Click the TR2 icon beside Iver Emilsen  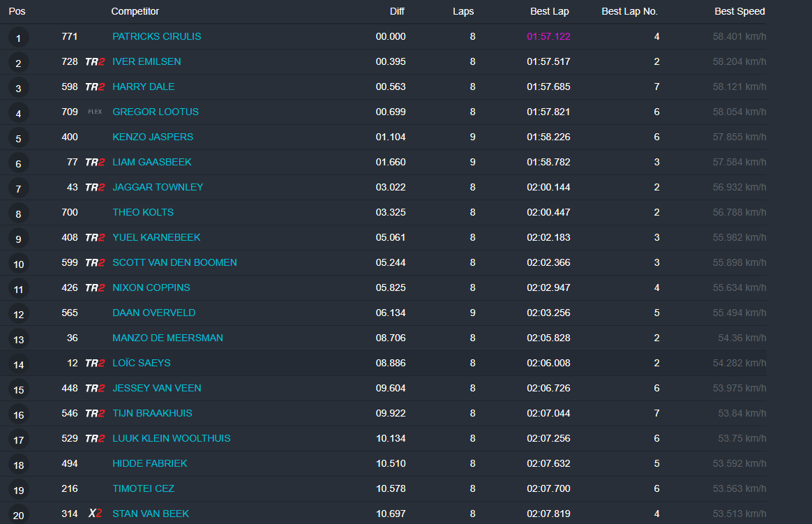click(x=94, y=62)
